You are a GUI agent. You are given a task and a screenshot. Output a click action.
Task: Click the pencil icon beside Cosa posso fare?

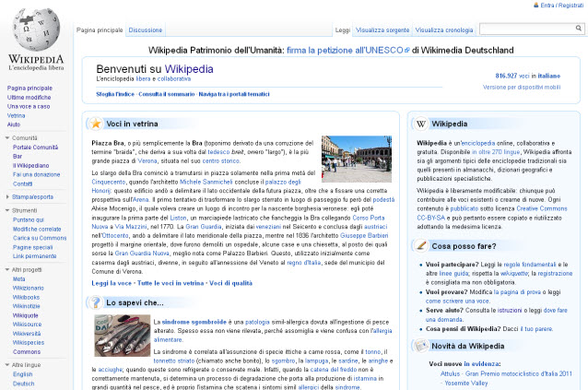tap(421, 245)
